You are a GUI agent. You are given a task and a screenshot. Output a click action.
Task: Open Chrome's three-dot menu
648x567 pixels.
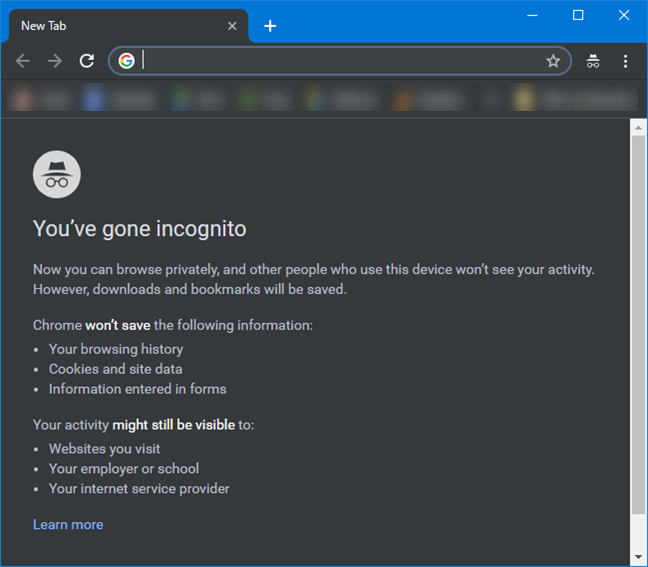626,61
